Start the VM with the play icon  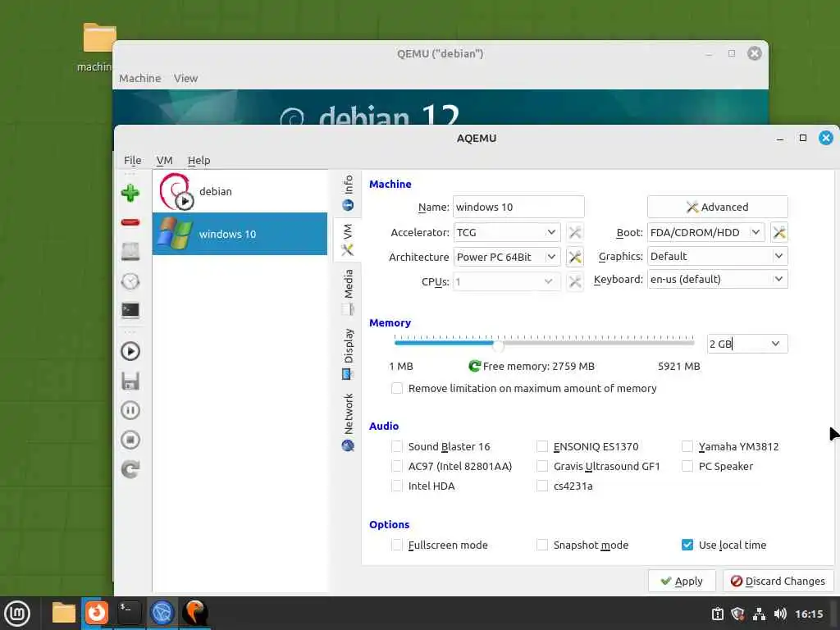pos(130,351)
